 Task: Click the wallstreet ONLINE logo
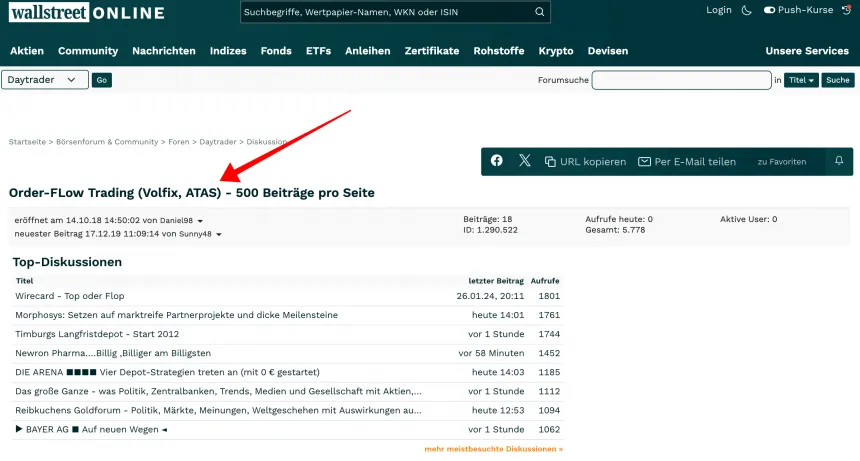coord(87,12)
